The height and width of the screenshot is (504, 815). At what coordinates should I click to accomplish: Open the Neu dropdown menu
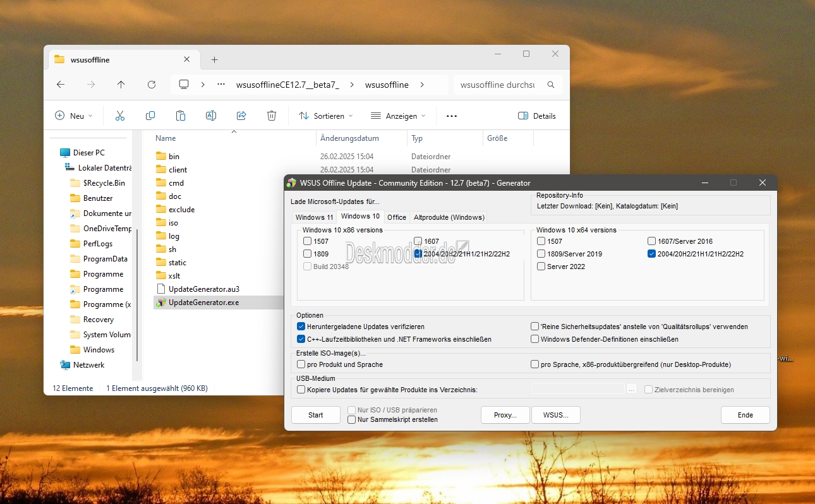74,116
